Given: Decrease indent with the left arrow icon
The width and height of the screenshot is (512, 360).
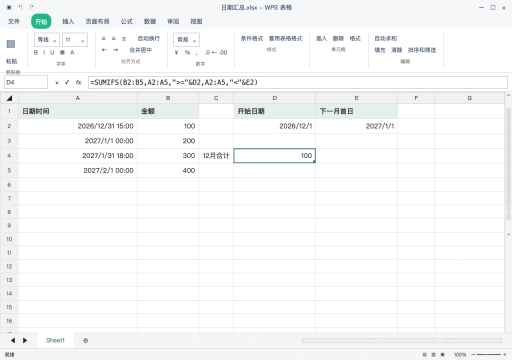Looking at the screenshot, I should tap(104, 50).
